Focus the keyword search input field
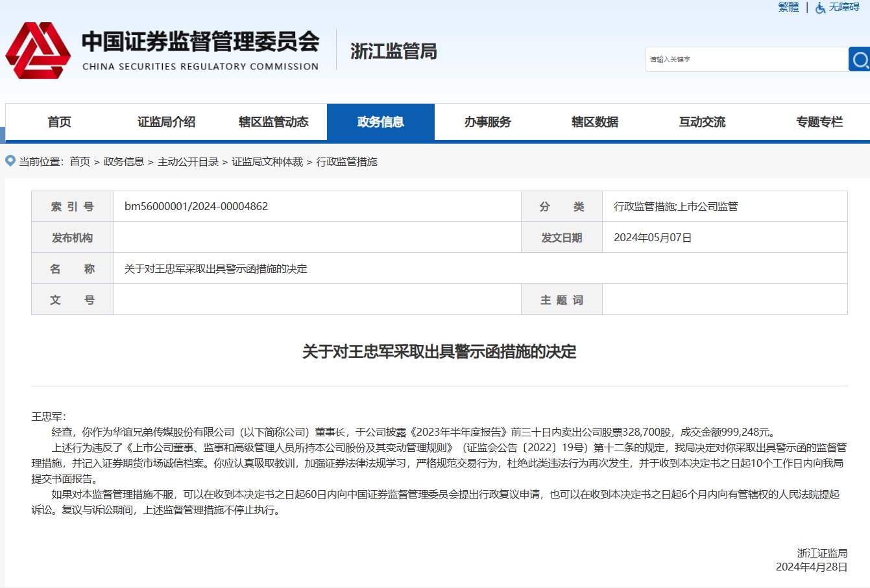 pyautogui.click(x=747, y=59)
